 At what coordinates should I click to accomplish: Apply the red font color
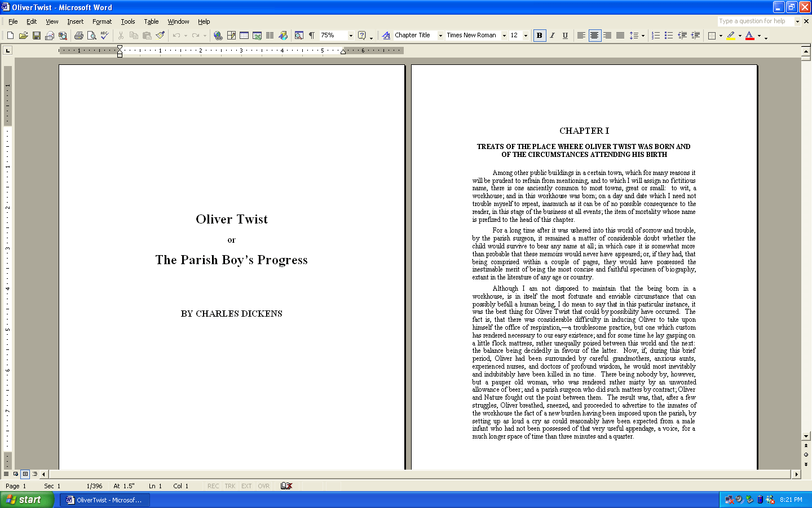(x=749, y=36)
